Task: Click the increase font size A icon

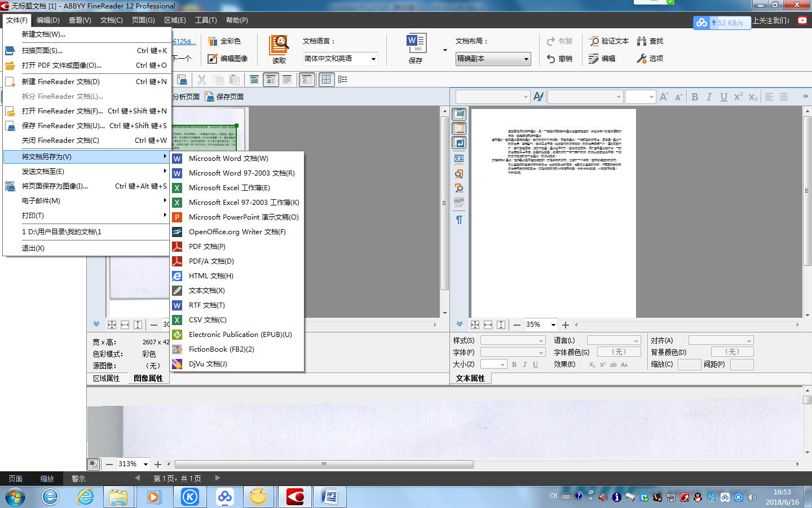Action: coord(664,97)
